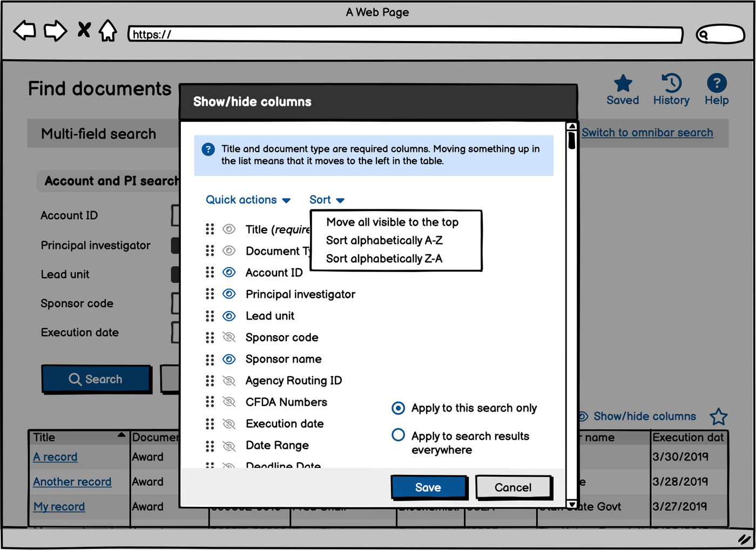Collapse the Sort dropdown
756x550 pixels.
tap(327, 200)
